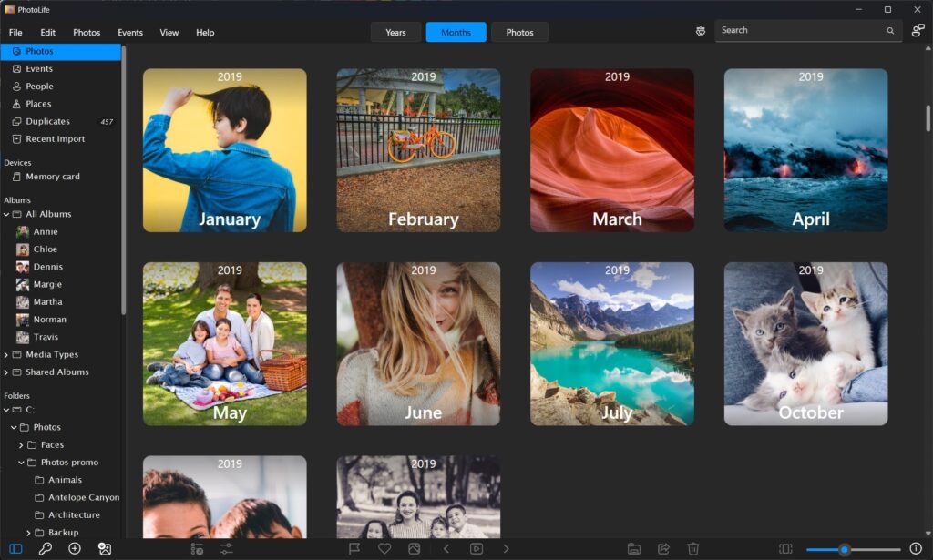Screen dimensions: 933x560
Task: Go to next item arrow
Action: click(507, 549)
